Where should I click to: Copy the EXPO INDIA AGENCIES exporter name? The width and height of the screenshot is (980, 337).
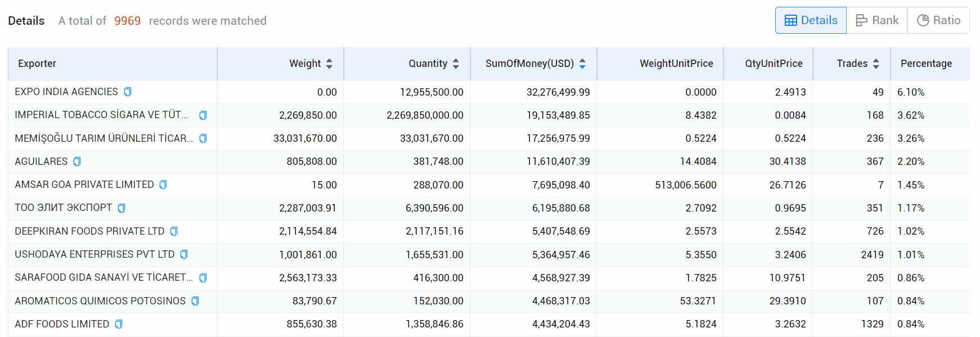tap(128, 92)
